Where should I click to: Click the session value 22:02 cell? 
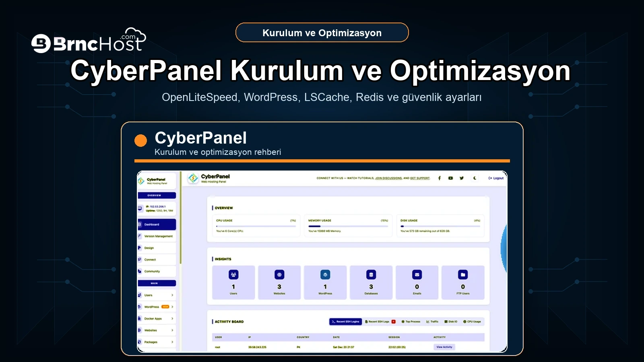pyautogui.click(x=397, y=347)
